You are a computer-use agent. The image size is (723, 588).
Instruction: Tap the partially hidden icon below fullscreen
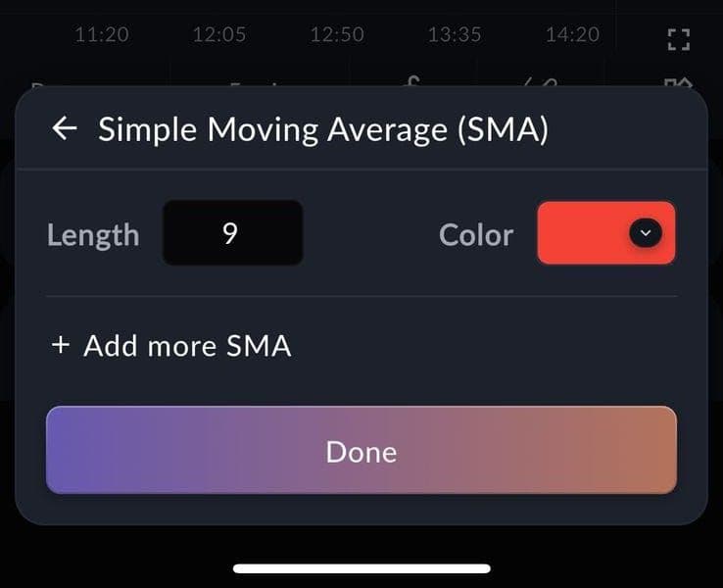pos(678,83)
